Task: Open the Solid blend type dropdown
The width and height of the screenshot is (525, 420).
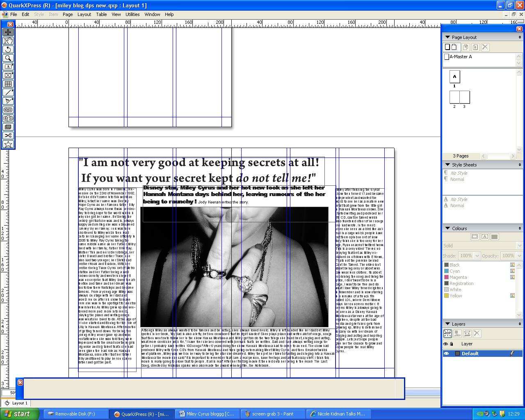Action: (519, 246)
